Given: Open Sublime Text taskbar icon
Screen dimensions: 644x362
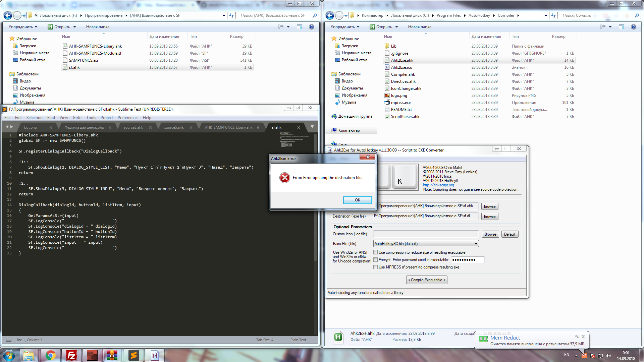Looking at the screenshot, I should 134,355.
